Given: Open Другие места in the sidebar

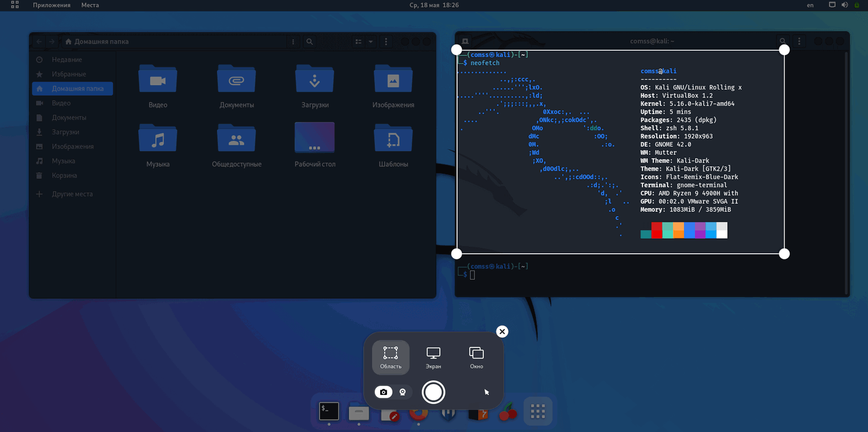Looking at the screenshot, I should point(72,194).
